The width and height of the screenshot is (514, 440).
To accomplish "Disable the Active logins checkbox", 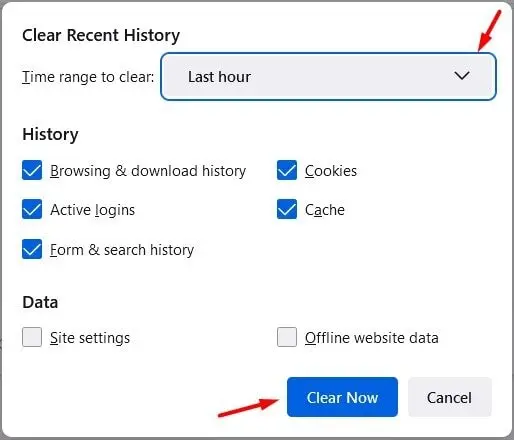I will [32, 209].
